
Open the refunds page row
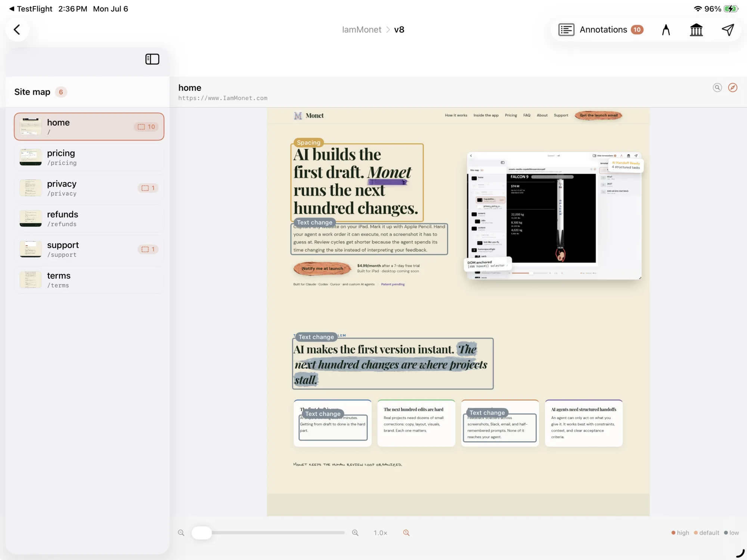(89, 218)
